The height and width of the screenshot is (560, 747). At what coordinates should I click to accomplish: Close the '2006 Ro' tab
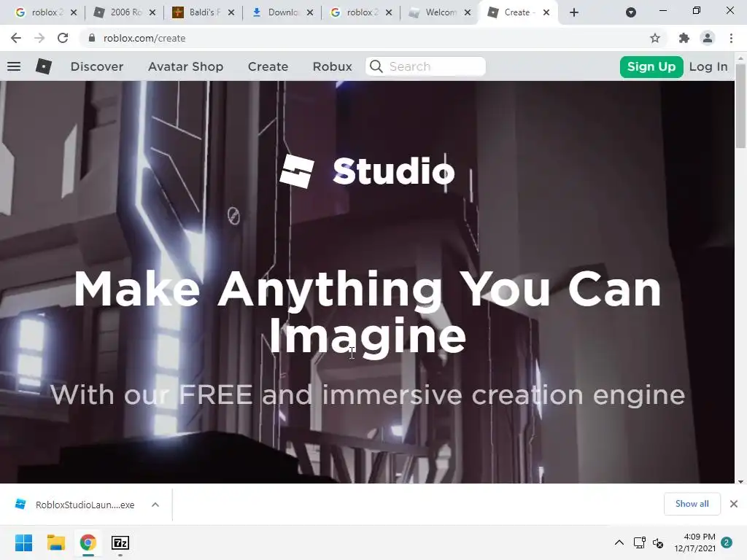click(152, 12)
